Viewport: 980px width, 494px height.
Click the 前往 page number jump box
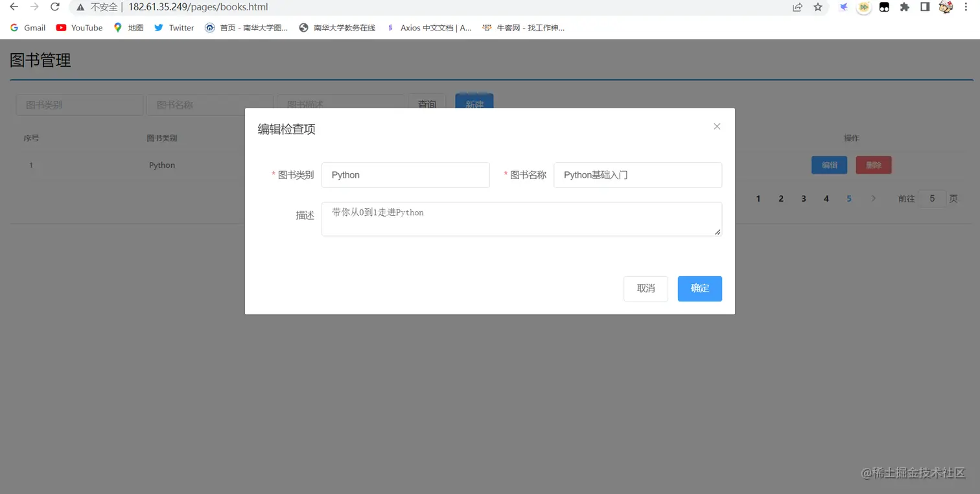pyautogui.click(x=933, y=198)
